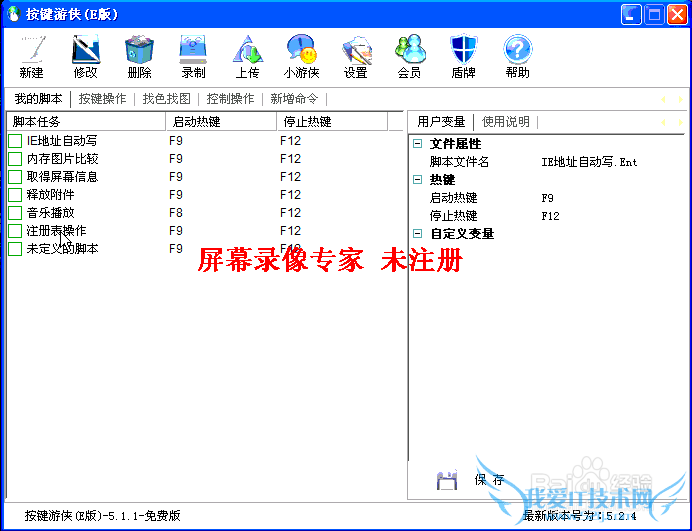This screenshot has height=531, width=692.
Task: Open the 用户变量 tab
Action: [x=441, y=121]
